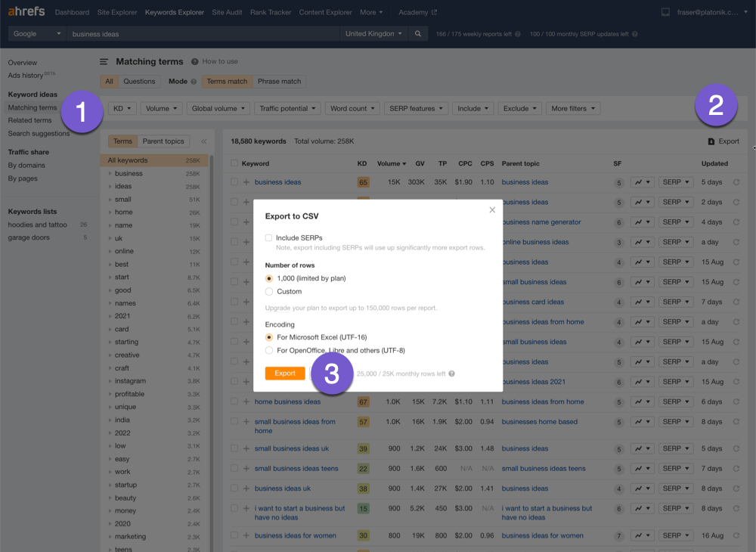Select the Custom number of rows option
The height and width of the screenshot is (552, 756).
pos(269,291)
